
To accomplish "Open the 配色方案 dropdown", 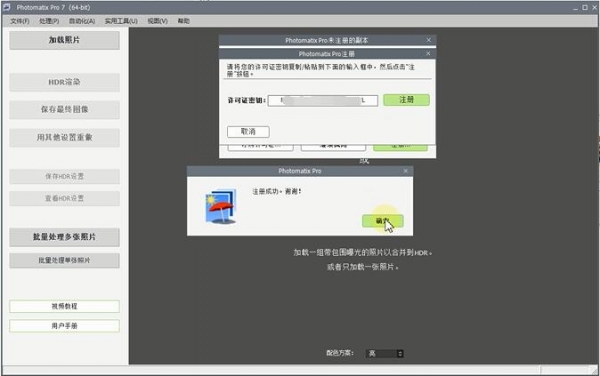I will (x=385, y=354).
